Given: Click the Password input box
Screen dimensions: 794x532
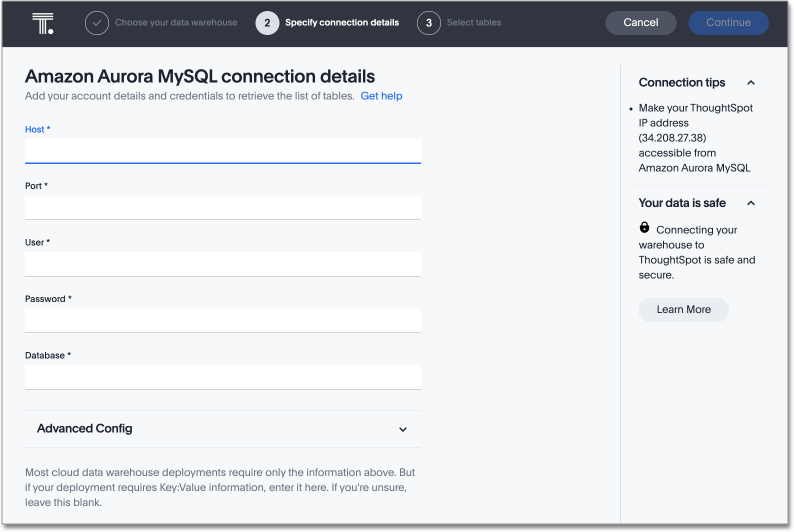Looking at the screenshot, I should coord(223,320).
